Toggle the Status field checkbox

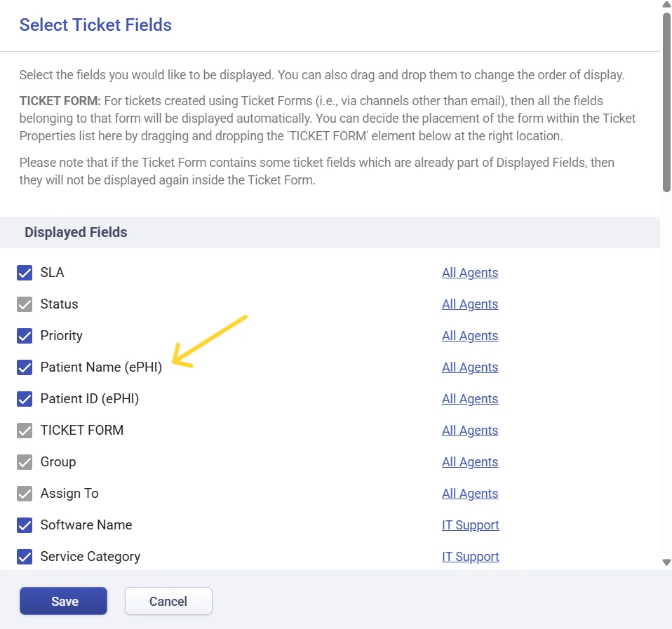point(25,304)
